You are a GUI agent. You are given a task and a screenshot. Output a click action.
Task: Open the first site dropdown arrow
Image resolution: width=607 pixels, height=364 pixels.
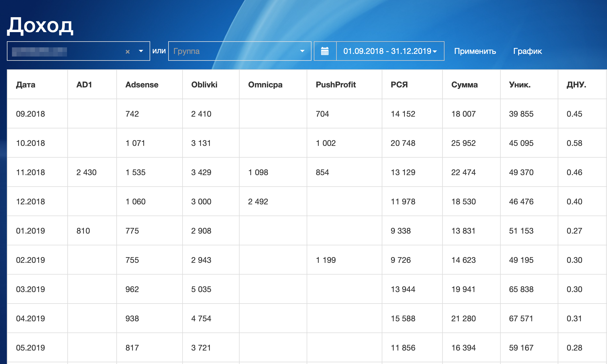click(141, 51)
